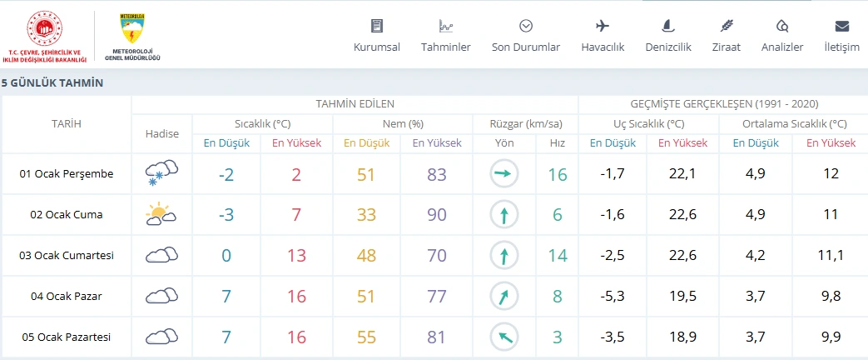Click wind direction arrow for 01 Ocak Perşembe

click(x=503, y=174)
